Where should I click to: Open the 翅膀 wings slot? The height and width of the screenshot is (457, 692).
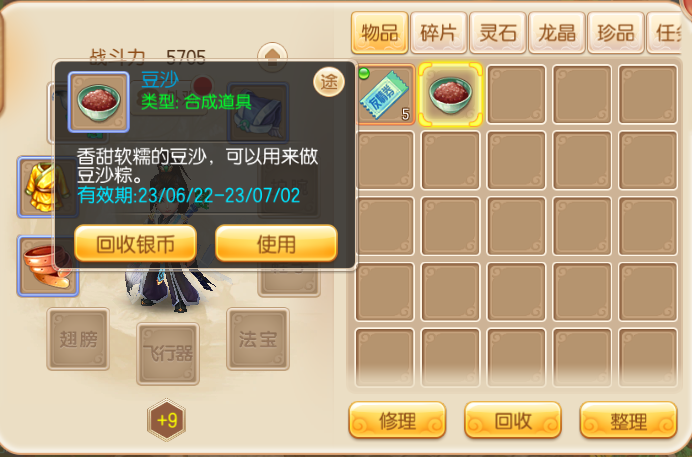click(78, 339)
